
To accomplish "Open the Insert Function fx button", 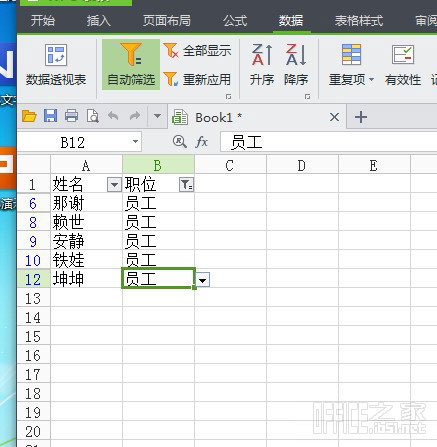I will (x=202, y=142).
